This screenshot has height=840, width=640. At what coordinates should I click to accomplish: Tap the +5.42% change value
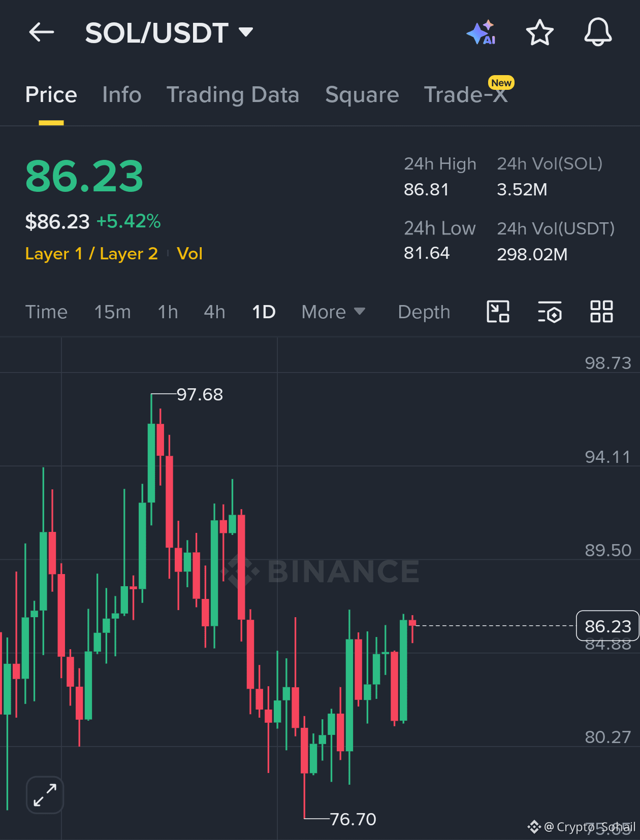tap(129, 221)
